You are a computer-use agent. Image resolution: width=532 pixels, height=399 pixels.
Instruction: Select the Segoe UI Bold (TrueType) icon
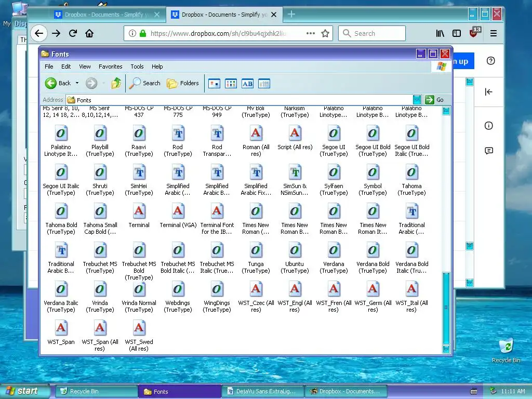click(373, 133)
